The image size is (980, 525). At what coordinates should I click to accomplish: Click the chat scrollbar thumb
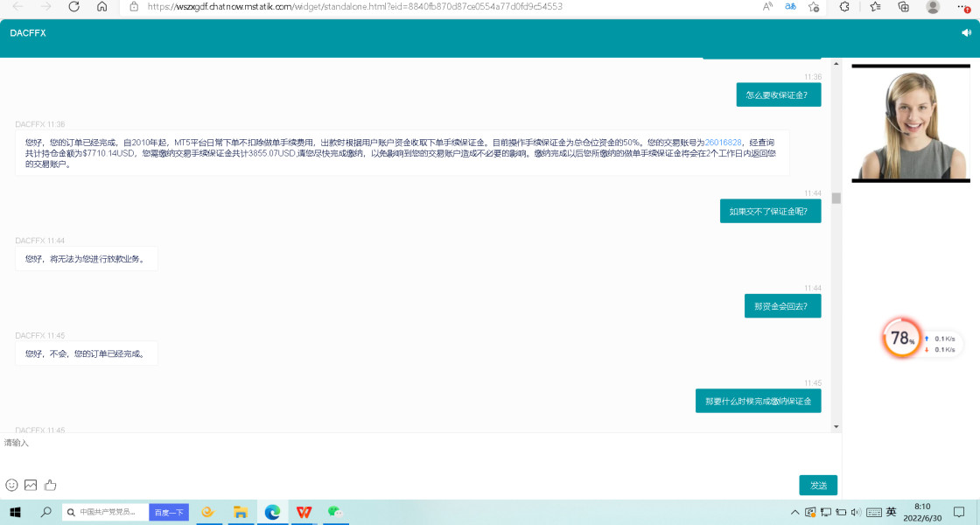(x=836, y=198)
